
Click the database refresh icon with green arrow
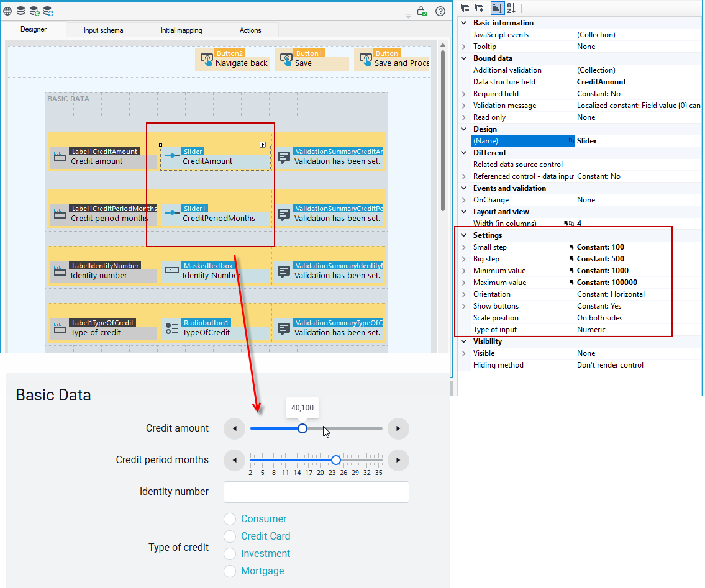coord(34,11)
